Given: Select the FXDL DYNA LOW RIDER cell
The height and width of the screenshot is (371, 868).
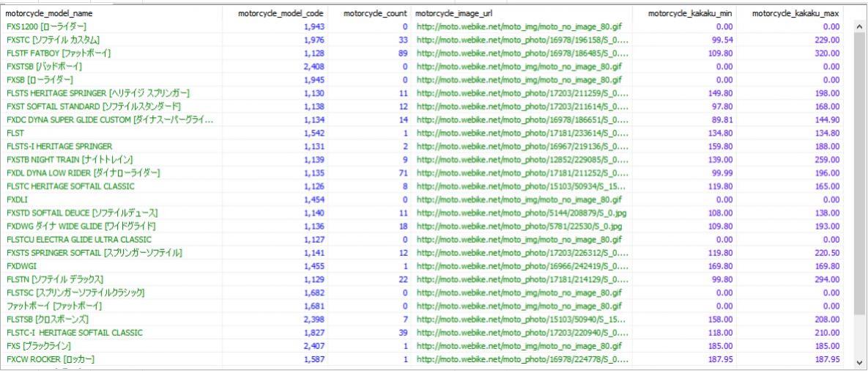Looking at the screenshot, I should pos(111,173).
